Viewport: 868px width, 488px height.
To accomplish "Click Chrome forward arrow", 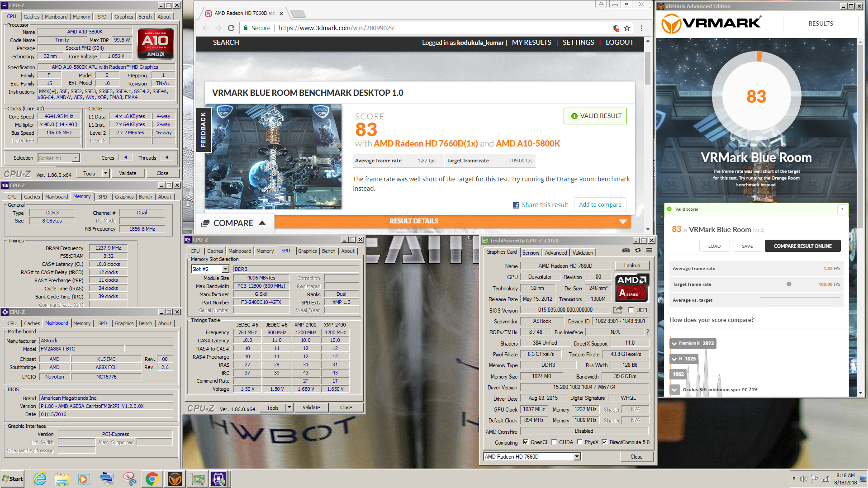I will [x=218, y=28].
